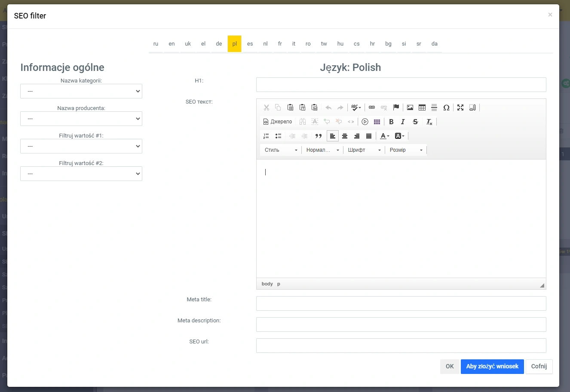Image resolution: width=570 pixels, height=392 pixels.
Task: Toggle bold formatting
Action: [x=391, y=122]
